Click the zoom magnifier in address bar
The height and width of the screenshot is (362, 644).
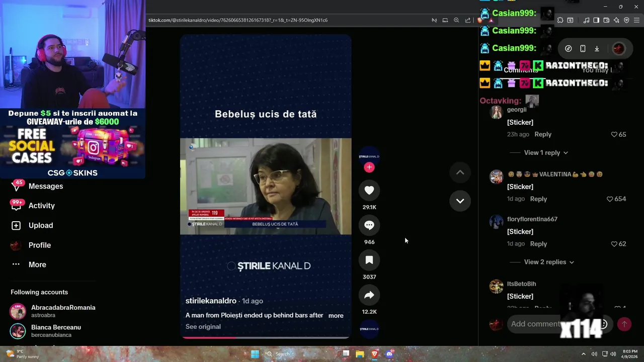[x=456, y=20]
